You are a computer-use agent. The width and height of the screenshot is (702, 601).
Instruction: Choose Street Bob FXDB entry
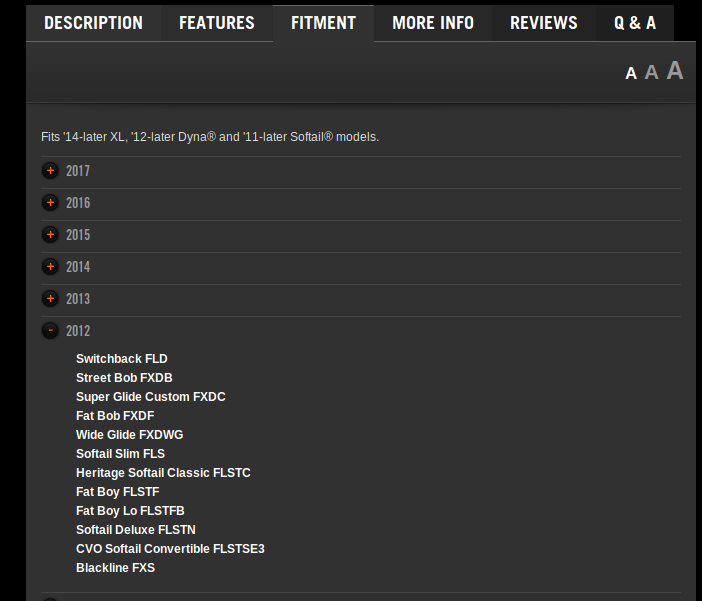click(124, 378)
